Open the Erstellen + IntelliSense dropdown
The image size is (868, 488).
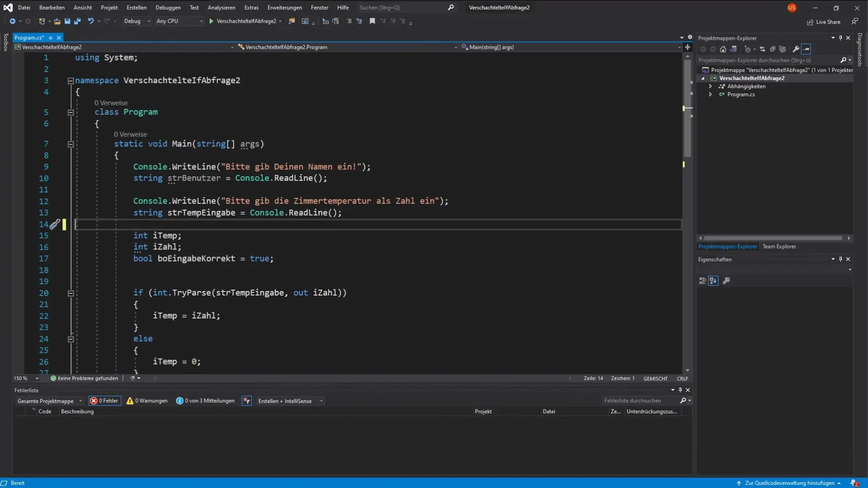pos(290,401)
